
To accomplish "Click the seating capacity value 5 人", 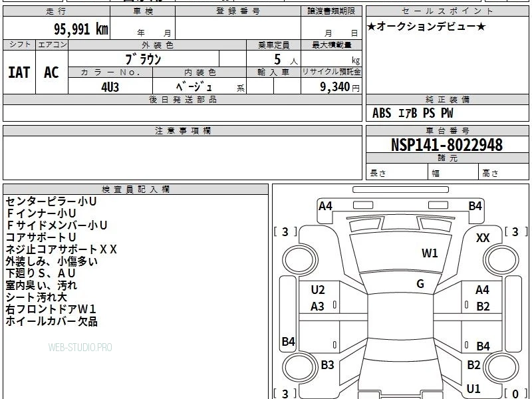I will click(x=285, y=59).
